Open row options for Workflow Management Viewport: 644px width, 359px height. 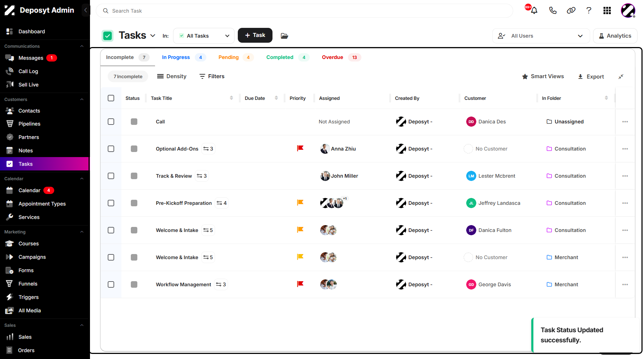click(625, 285)
